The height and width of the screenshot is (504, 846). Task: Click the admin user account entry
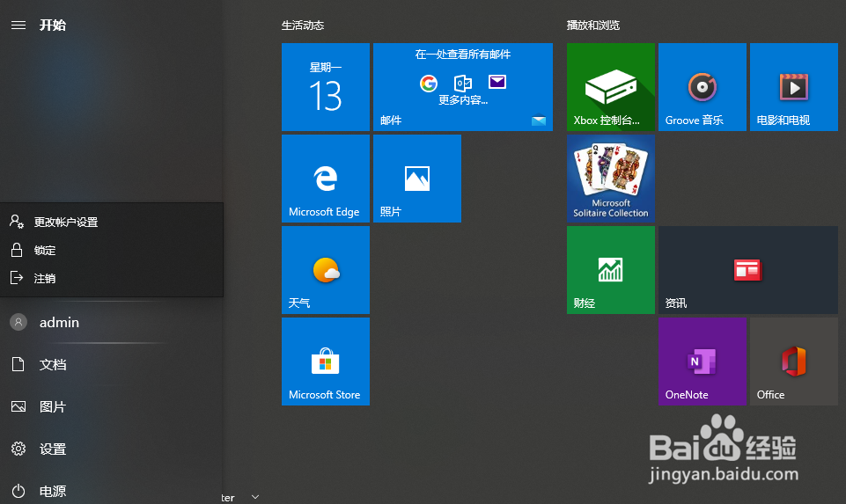[112, 322]
